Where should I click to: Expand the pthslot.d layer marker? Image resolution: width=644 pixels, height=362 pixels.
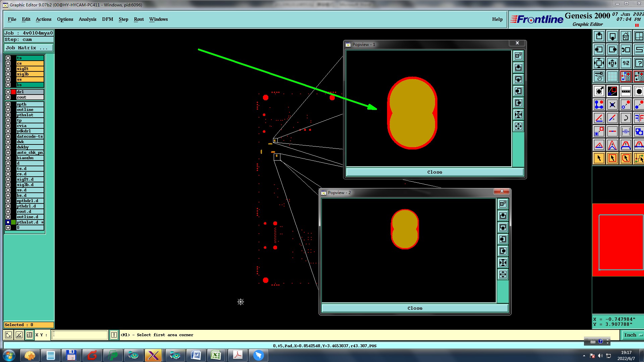click(42, 222)
